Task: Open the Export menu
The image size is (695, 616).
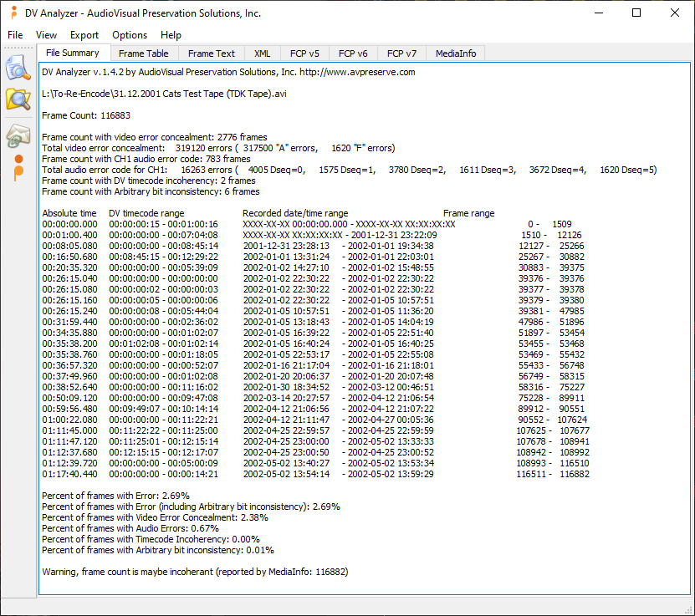Action: 84,35
